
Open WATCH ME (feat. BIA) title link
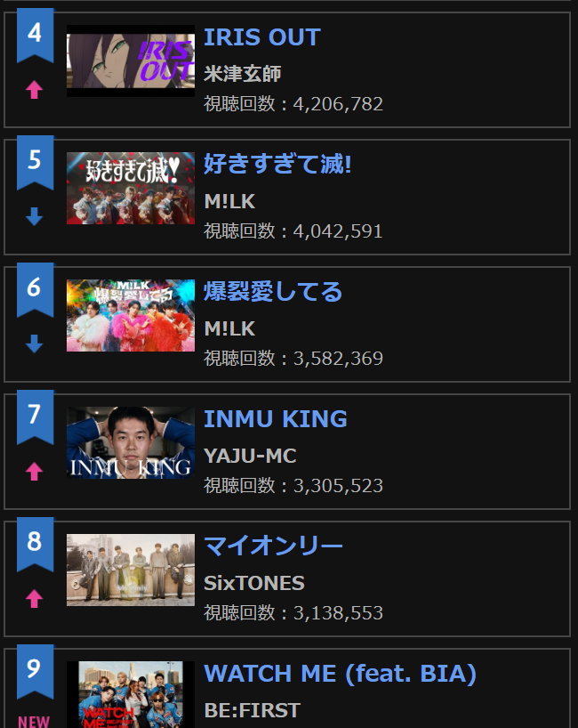pos(340,674)
